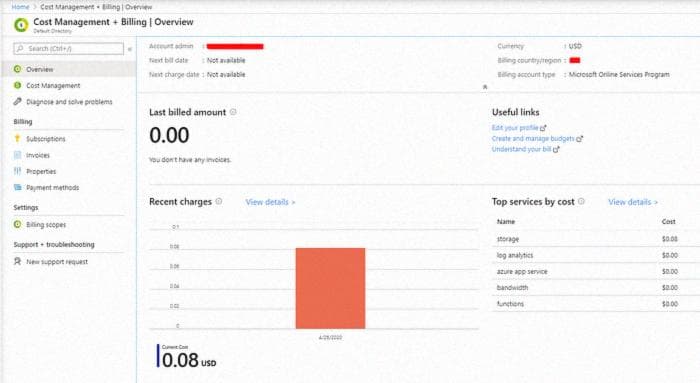Click the $0.08 storage cost value
Image resolution: width=700 pixels, height=383 pixels.
tap(670, 239)
